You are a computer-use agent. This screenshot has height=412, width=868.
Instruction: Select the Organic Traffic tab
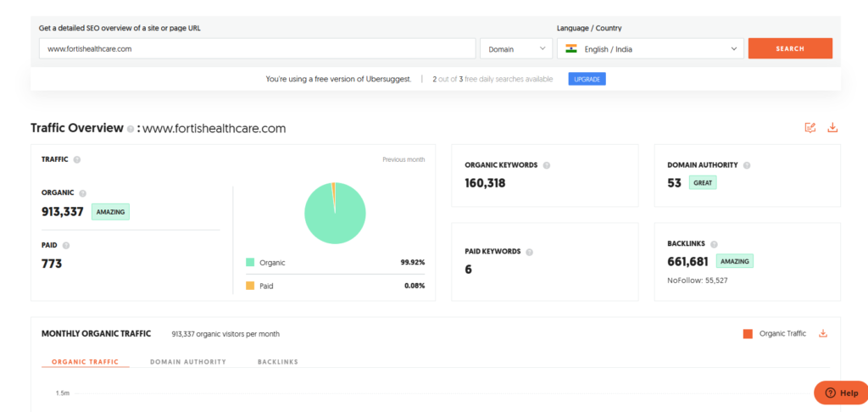point(86,362)
